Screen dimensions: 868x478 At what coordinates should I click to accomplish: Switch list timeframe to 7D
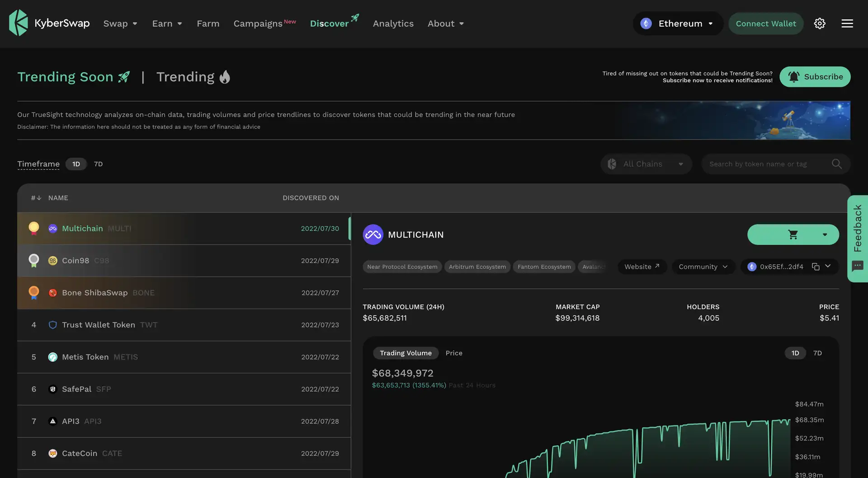98,164
